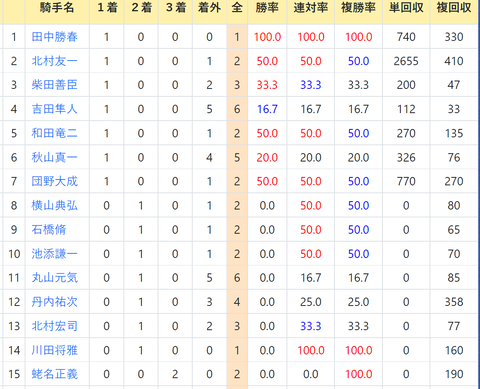Select 勝率 value 16.7 for 吉田隼人
Screen dimensions: 480x389
pyautogui.click(x=267, y=109)
